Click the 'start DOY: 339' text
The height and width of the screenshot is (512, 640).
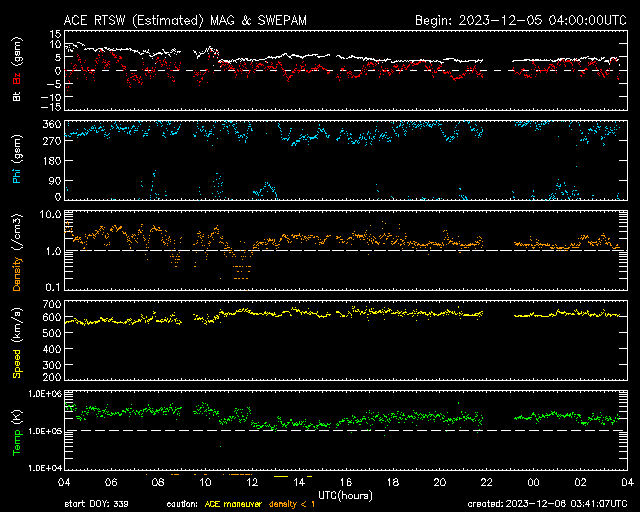coord(96,503)
